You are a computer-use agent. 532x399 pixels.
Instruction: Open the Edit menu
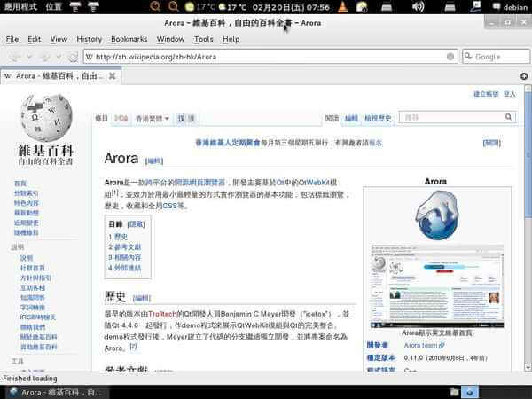click(x=35, y=39)
